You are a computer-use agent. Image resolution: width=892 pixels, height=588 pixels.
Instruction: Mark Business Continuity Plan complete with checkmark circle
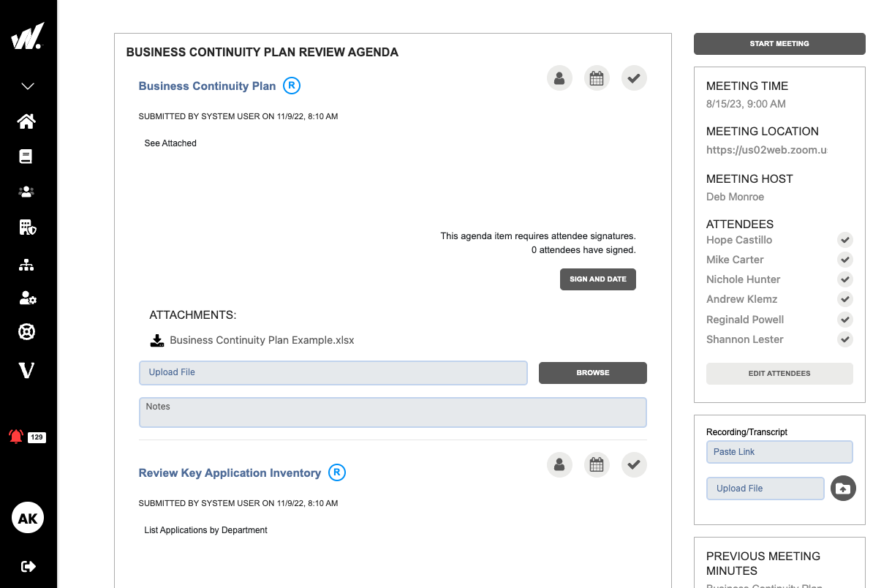(634, 78)
